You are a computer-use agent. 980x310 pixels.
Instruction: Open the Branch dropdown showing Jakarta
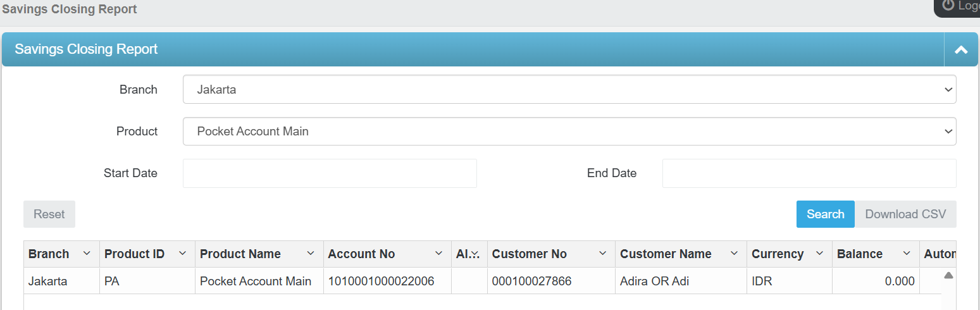pyautogui.click(x=569, y=89)
